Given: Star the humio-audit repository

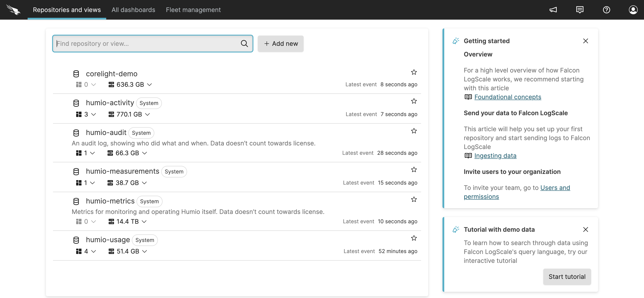Looking at the screenshot, I should 414,131.
